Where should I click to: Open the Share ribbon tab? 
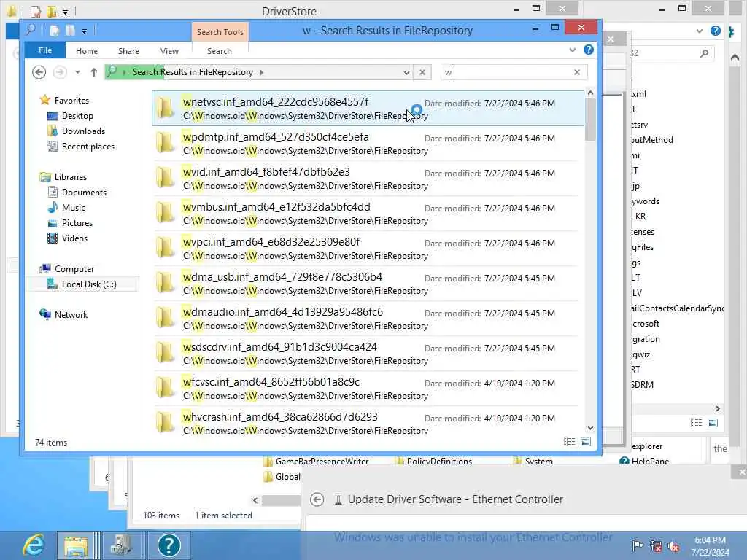(x=128, y=51)
